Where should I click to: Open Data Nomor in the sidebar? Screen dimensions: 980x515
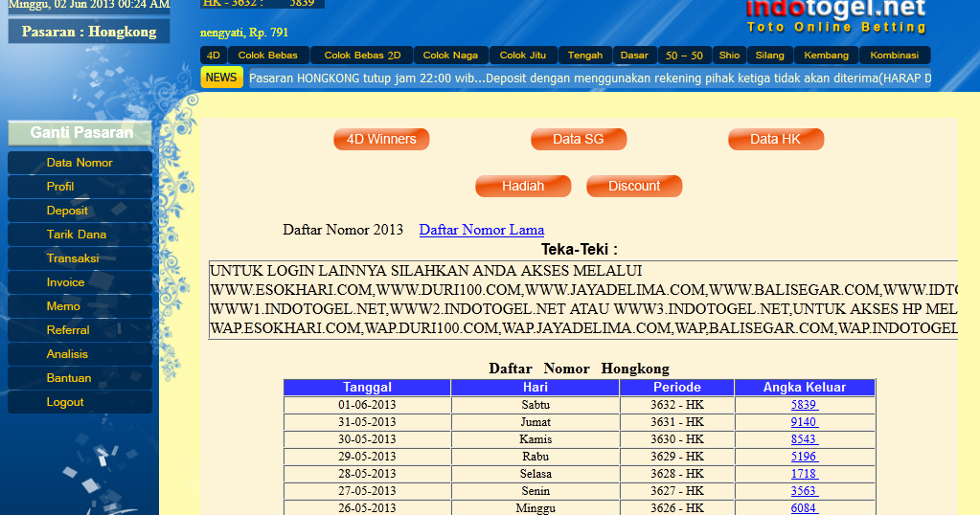[80, 163]
